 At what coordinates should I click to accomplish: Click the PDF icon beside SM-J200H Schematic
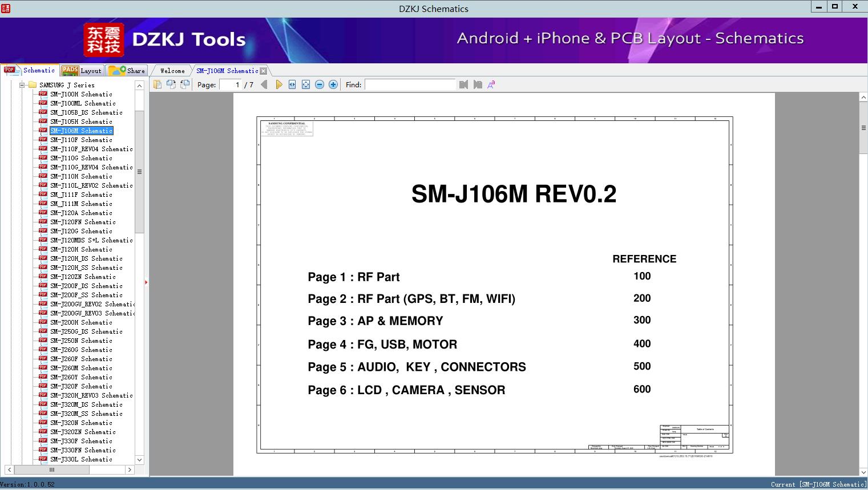coord(43,322)
